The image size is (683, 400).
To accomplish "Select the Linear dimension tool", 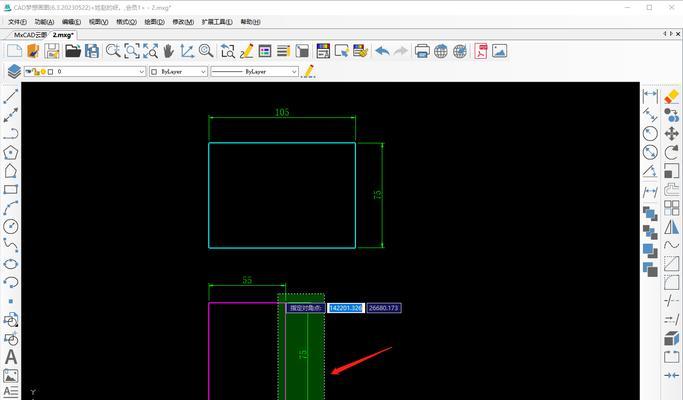I will click(650, 95).
